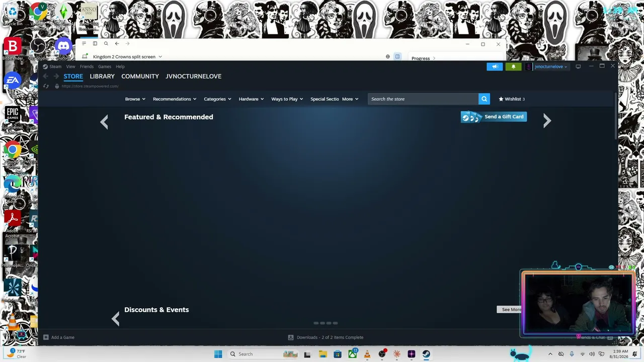Click Special Sections store menu

pos(325,99)
